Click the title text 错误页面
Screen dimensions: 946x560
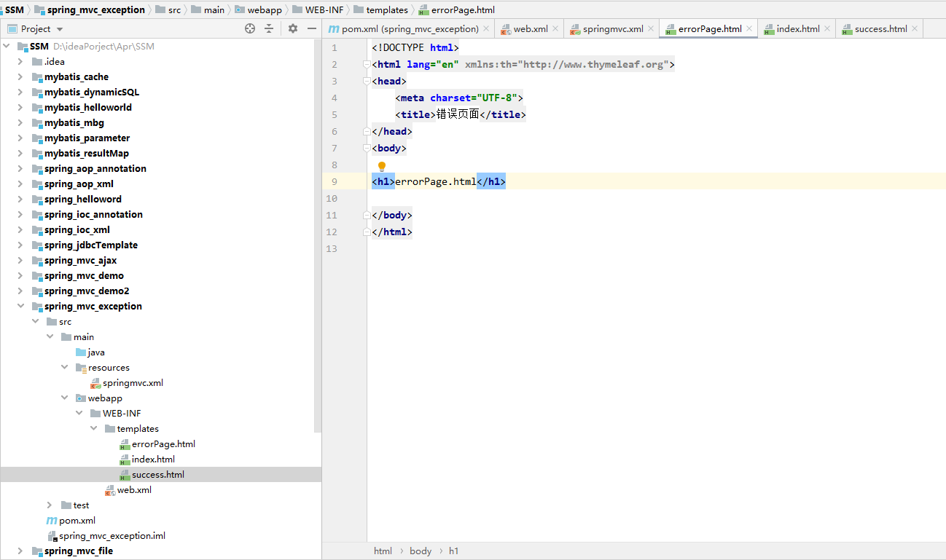458,115
